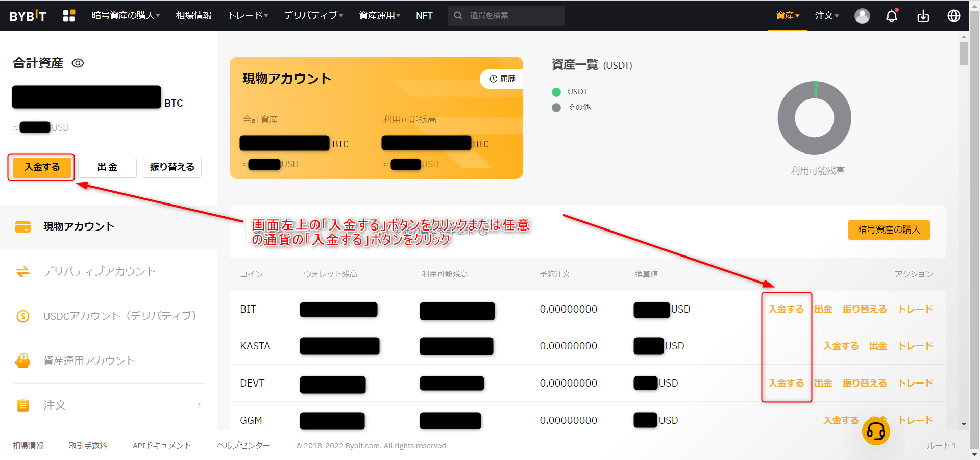This screenshot has width=980, height=460.
Task: Expand the 暗号資産の購入 dropdown menu
Action: pyautogui.click(x=126, y=16)
